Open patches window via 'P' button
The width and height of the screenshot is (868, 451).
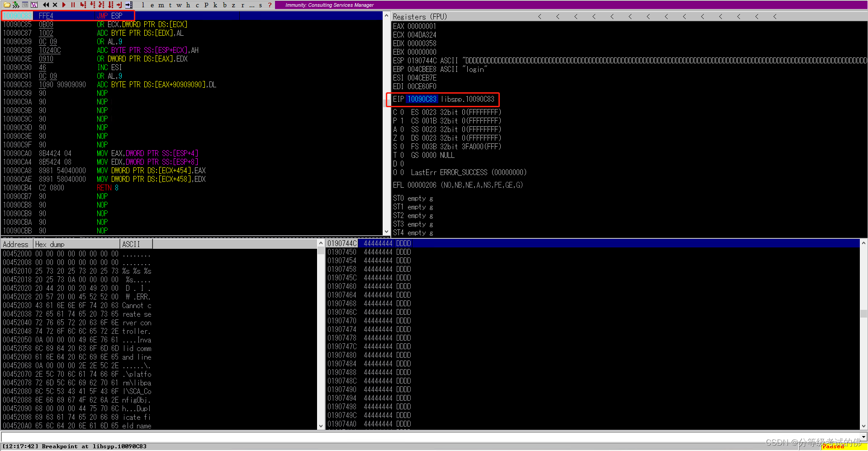coord(206,5)
